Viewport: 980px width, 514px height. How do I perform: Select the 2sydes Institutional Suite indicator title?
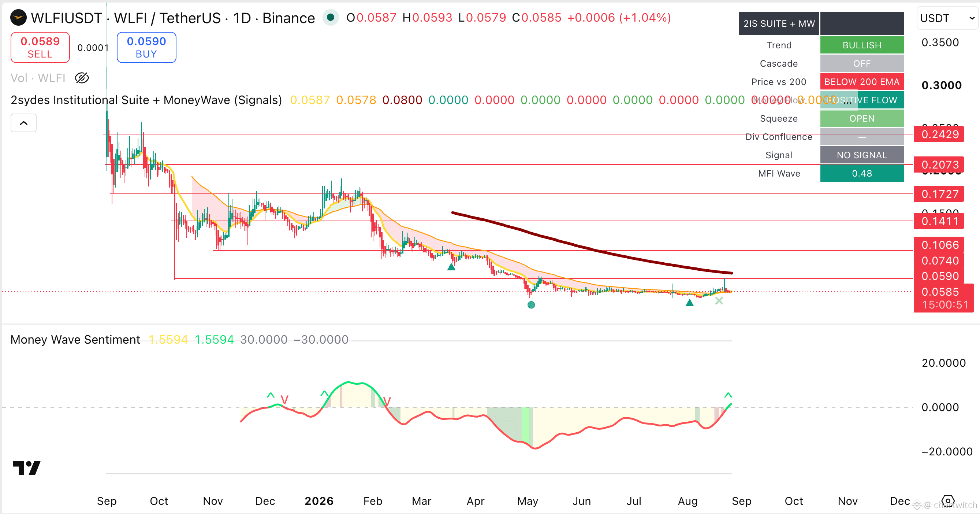tap(146, 100)
